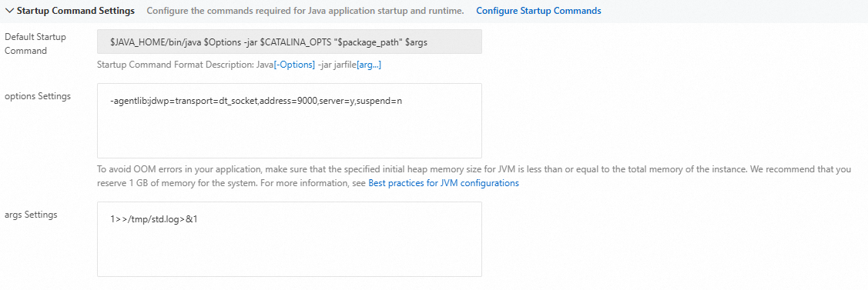Image resolution: width=868 pixels, height=290 pixels.
Task: Click the 'Configure the commands required' description text
Action: pyautogui.click(x=306, y=11)
